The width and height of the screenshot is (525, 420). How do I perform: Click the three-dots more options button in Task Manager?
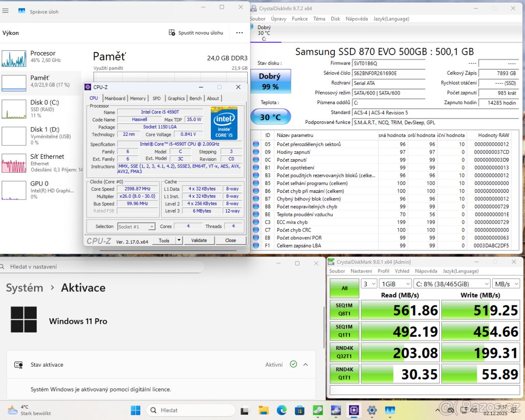[239, 33]
